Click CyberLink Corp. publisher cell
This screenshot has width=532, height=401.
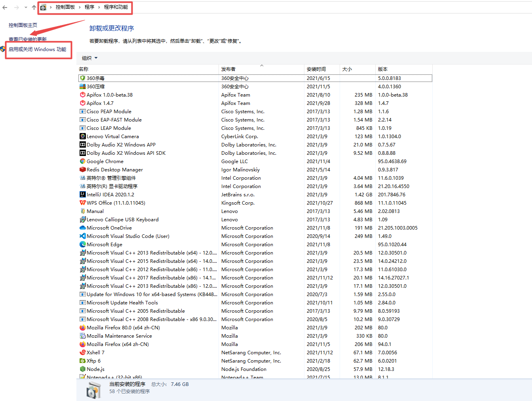coord(240,136)
